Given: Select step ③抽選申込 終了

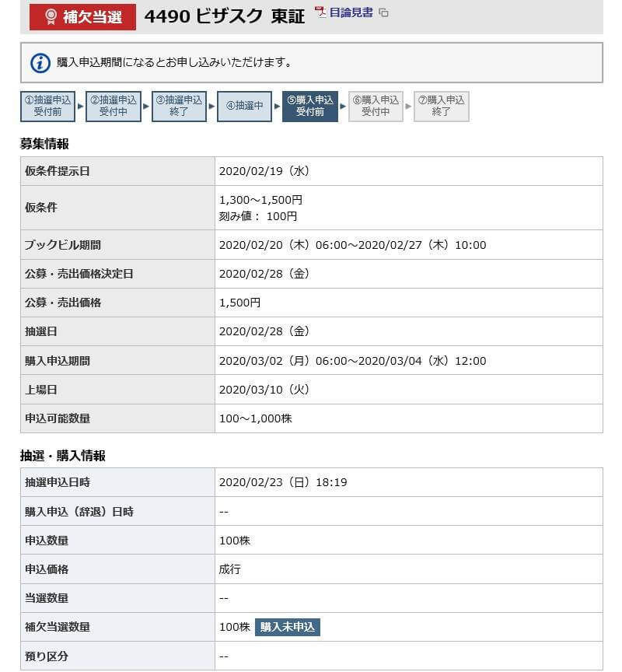Looking at the screenshot, I should (179, 107).
